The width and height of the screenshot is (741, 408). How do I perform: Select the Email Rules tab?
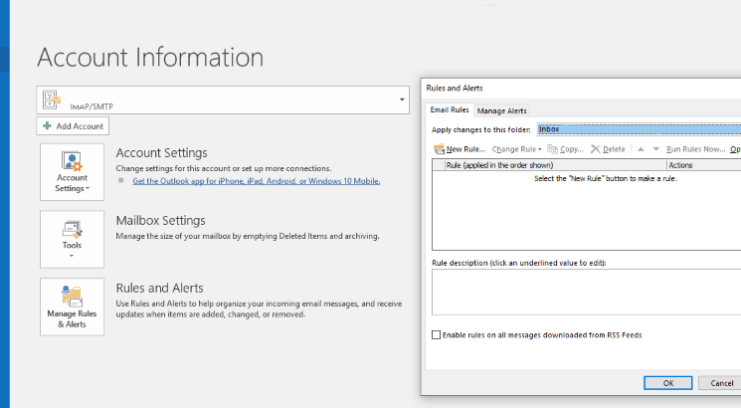point(449,111)
